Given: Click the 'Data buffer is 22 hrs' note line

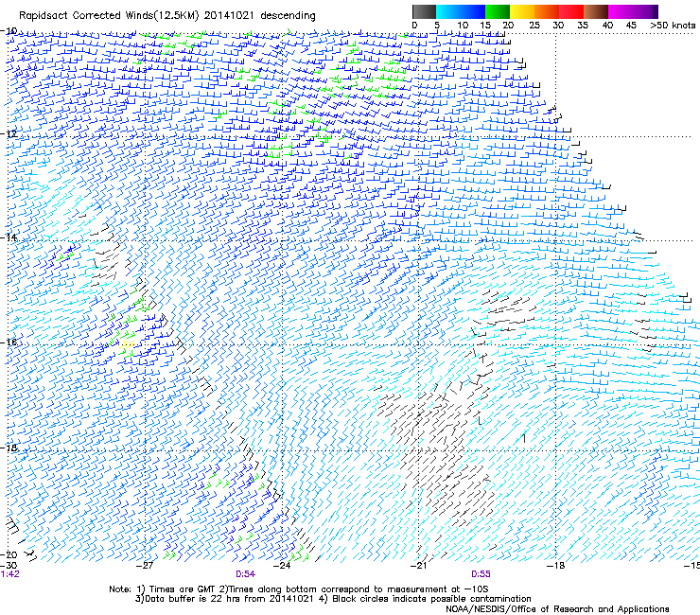Looking at the screenshot, I should click(333, 599).
